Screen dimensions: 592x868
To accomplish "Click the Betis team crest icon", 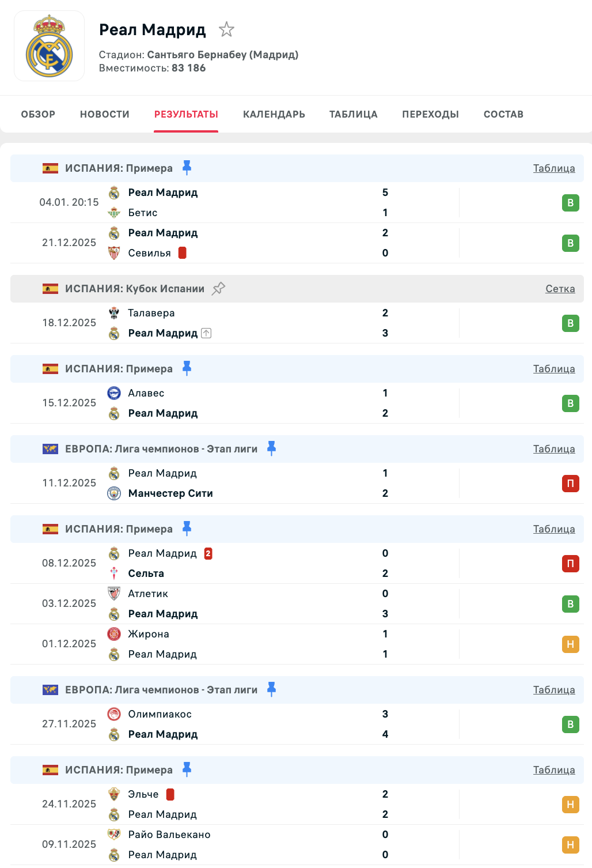I will 114,213.
